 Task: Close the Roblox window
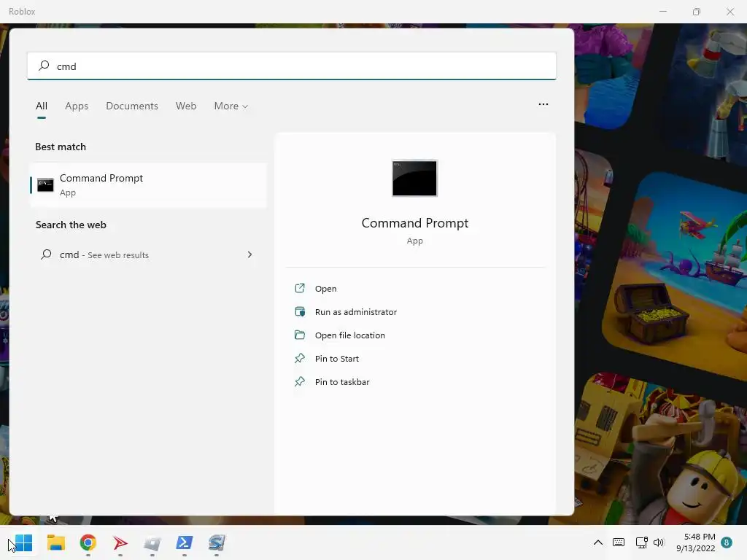[x=729, y=12]
